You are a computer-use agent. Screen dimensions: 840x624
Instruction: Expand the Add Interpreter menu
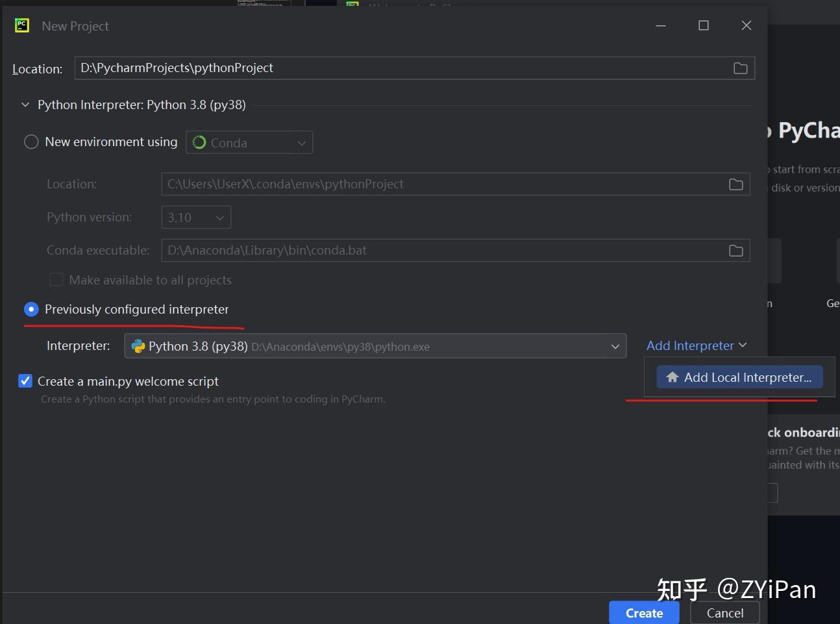pos(696,345)
